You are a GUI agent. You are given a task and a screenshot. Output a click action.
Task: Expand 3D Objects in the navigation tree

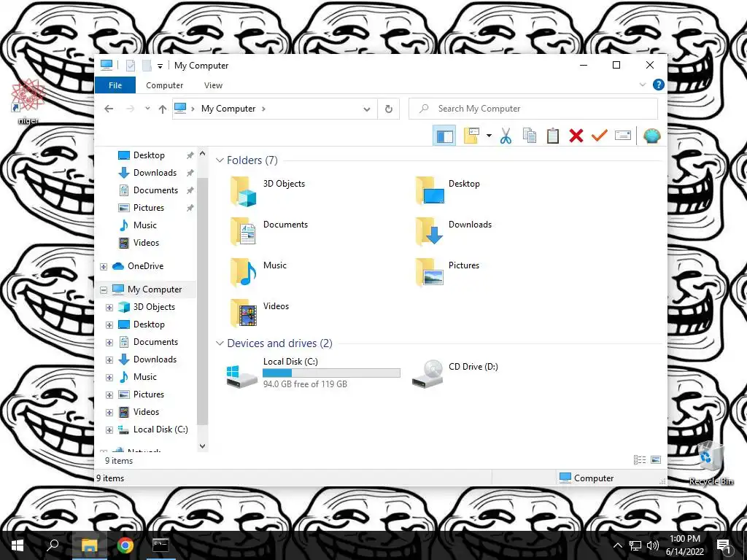coord(109,308)
